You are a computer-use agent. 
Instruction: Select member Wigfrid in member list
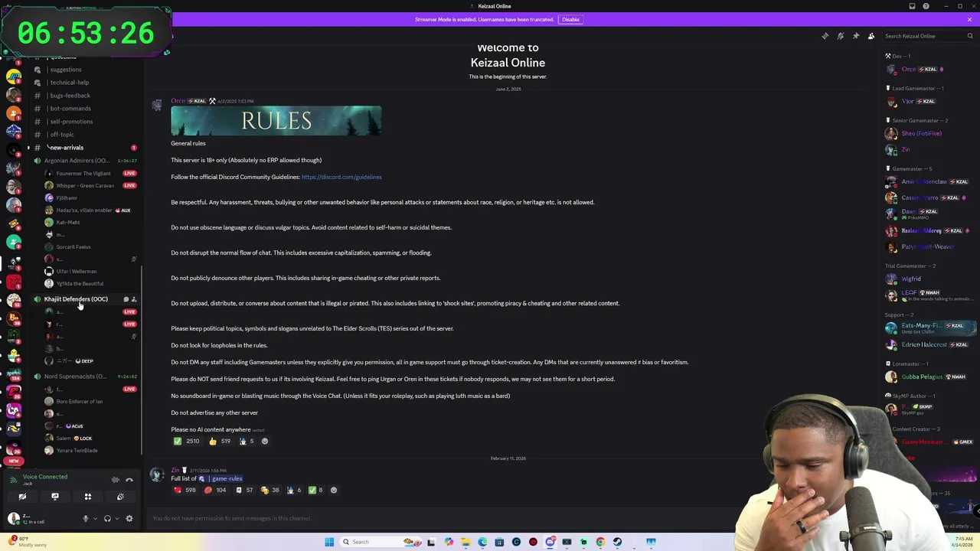point(911,279)
